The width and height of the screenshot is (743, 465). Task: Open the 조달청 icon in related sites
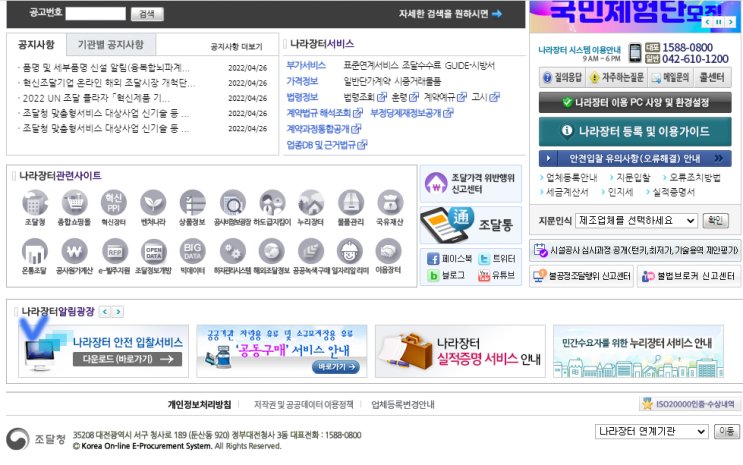[35, 203]
